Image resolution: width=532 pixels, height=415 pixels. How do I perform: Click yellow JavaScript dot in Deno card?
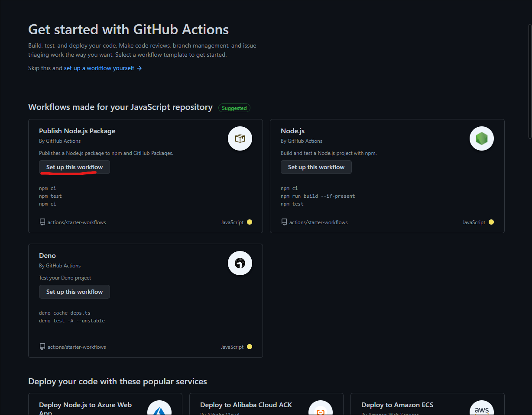pyautogui.click(x=250, y=347)
